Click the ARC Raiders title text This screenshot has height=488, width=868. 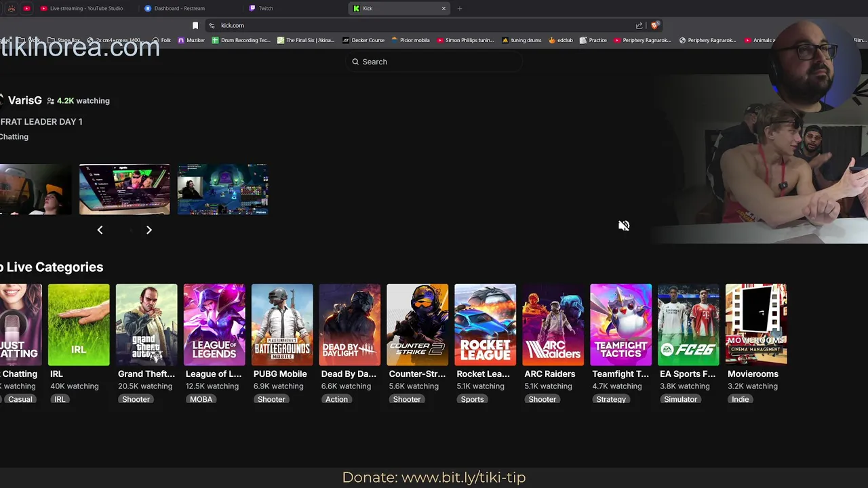[x=550, y=373]
